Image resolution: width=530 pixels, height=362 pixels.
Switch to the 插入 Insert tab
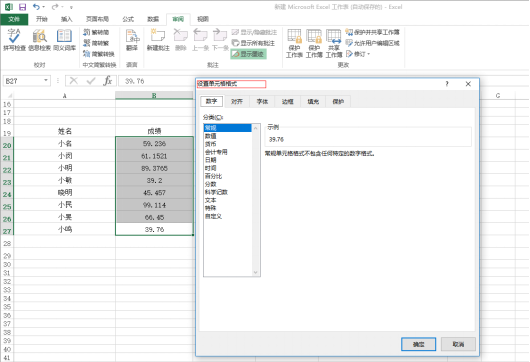coord(67,19)
